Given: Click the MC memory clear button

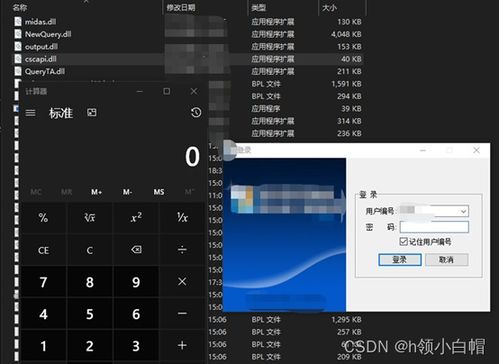Looking at the screenshot, I should (x=36, y=192).
